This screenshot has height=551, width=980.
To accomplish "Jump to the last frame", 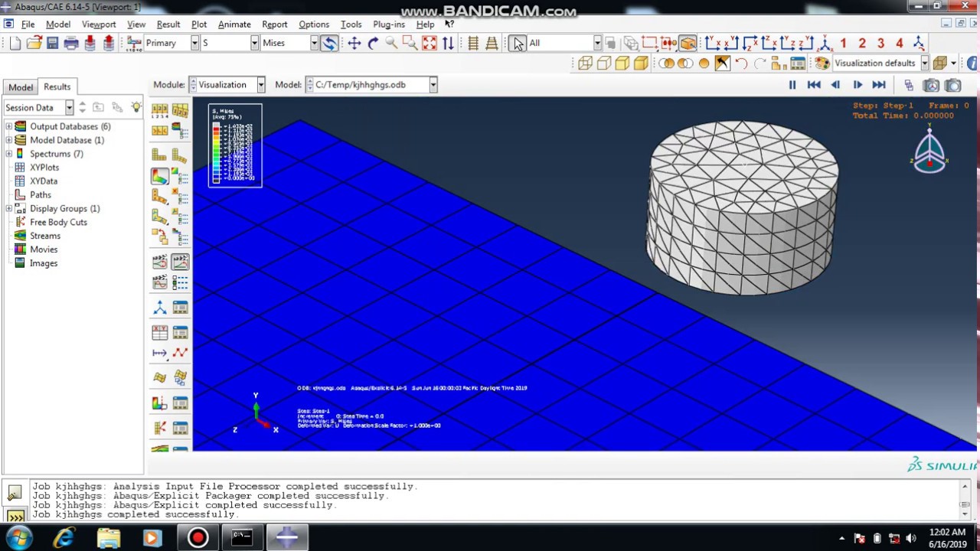I will (879, 85).
